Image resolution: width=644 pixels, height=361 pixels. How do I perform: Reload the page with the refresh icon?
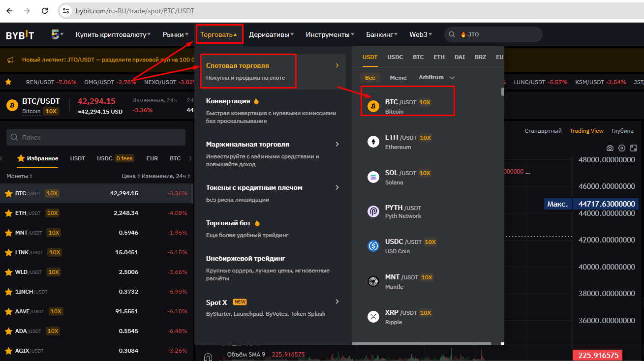coord(45,10)
